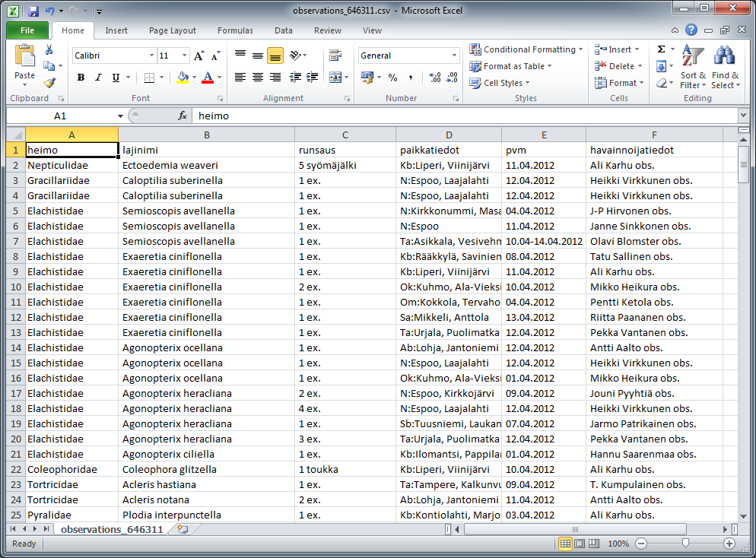The image size is (756, 558).
Task: Switch to the Insert ribbon tab
Action: coord(116,30)
